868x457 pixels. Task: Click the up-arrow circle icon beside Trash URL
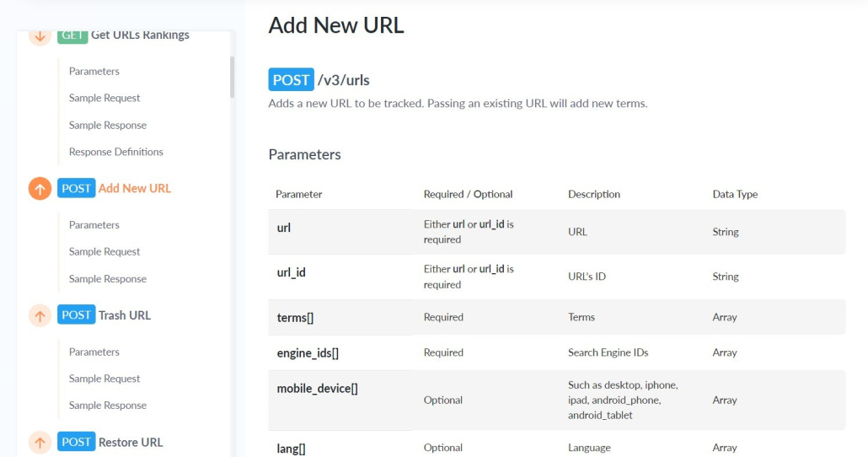tap(40, 315)
